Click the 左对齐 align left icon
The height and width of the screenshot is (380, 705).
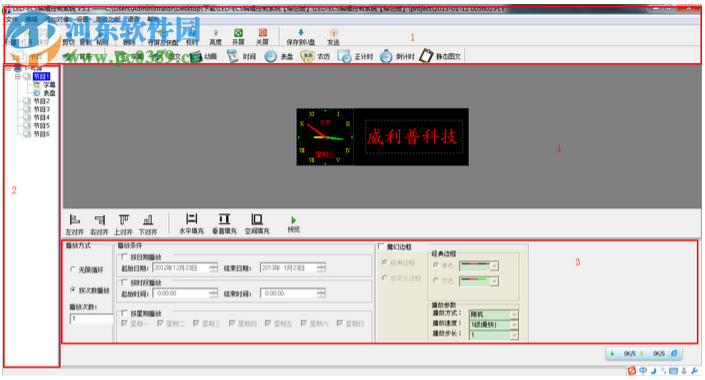point(75,224)
